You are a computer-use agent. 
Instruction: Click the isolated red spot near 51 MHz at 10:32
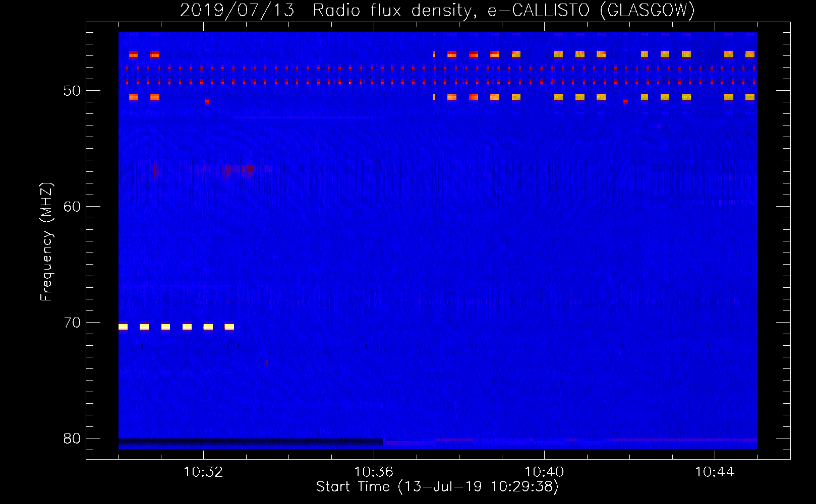[206, 101]
